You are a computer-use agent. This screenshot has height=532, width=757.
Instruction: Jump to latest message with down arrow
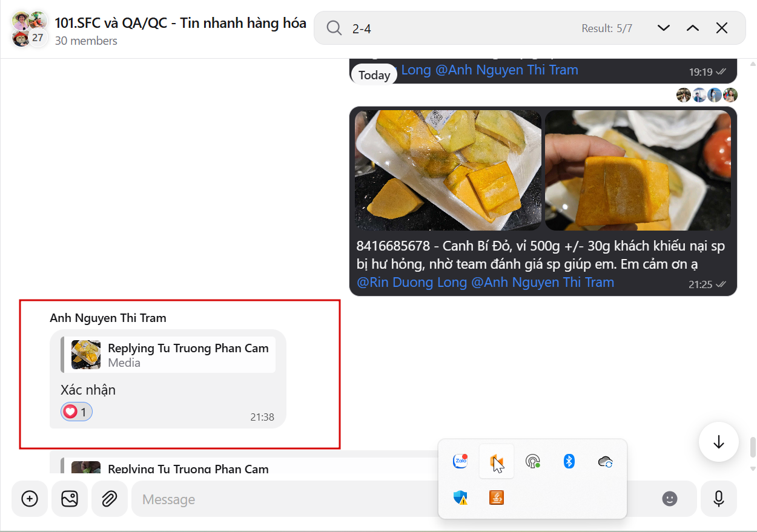point(719,442)
